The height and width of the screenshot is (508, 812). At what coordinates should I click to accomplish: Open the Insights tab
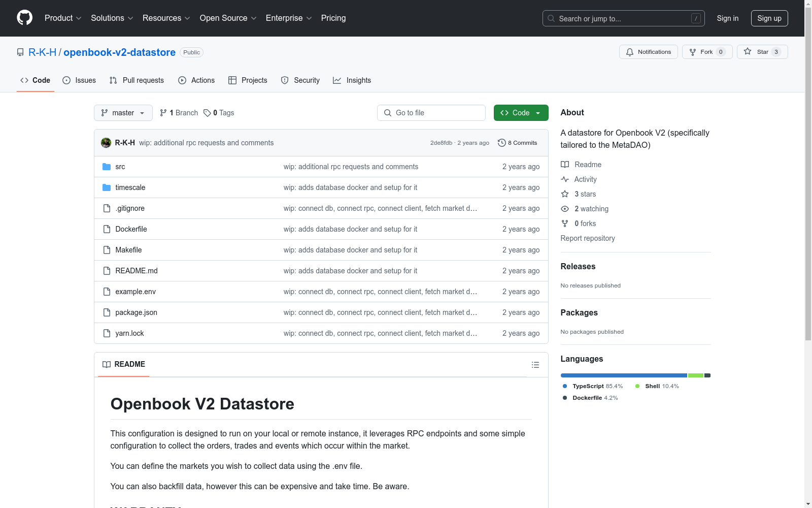[x=352, y=80]
